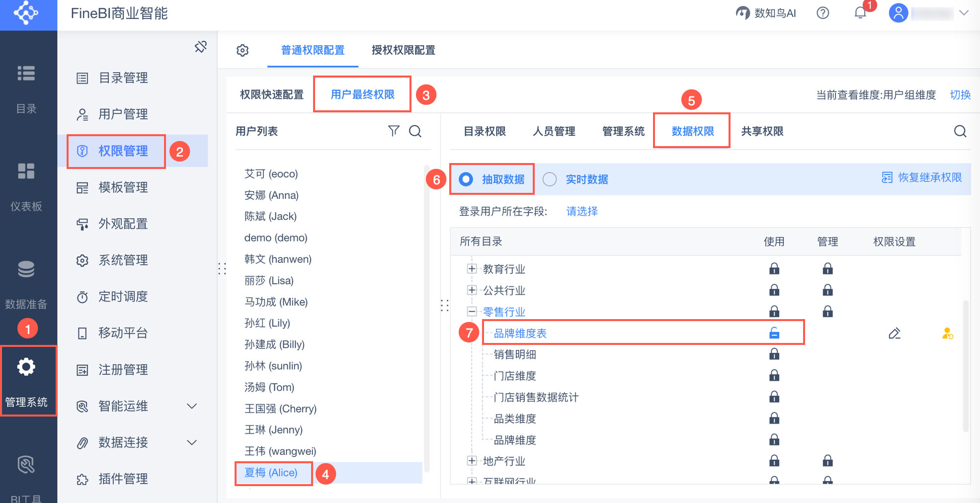This screenshot has width=980, height=503.
Task: Expand the 教育行业 folder
Action: [472, 269]
